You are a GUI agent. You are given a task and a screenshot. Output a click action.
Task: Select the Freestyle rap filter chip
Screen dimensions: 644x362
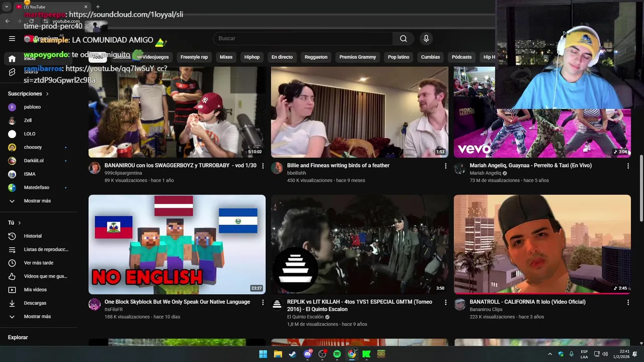[x=194, y=57]
